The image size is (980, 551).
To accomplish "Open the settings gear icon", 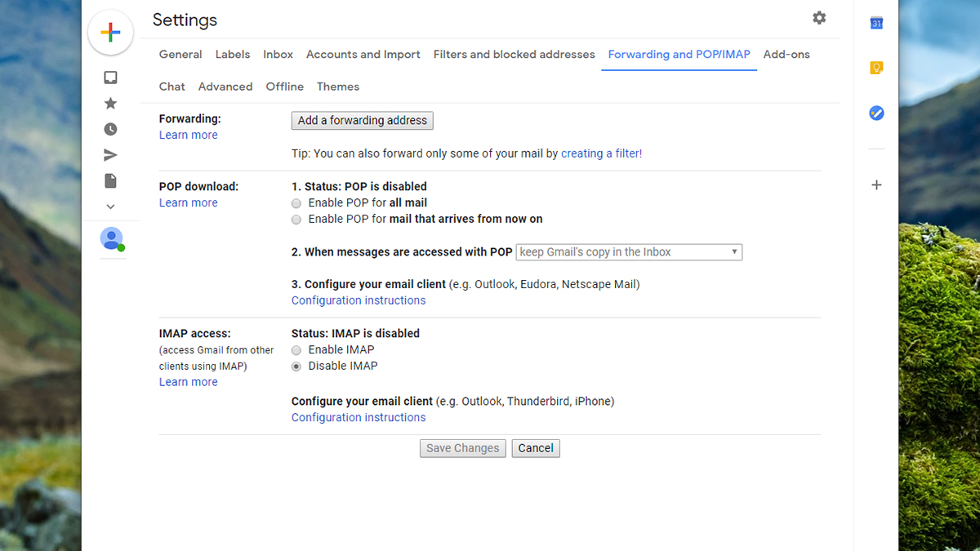I will [819, 18].
